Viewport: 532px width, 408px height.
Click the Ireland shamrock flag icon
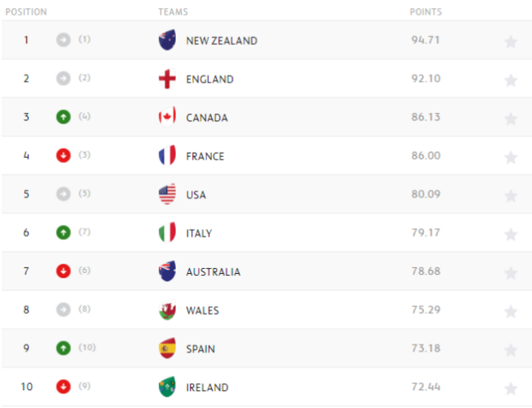pos(167,387)
